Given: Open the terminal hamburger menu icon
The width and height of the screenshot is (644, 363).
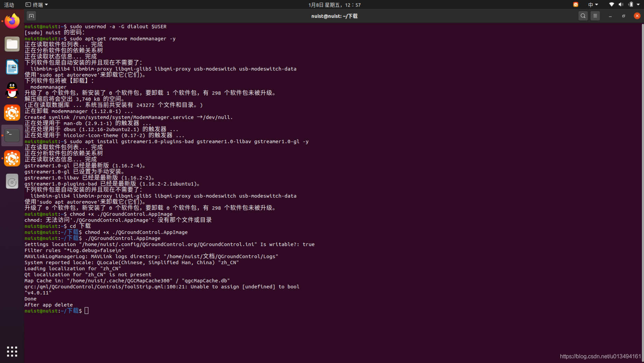Looking at the screenshot, I should click(595, 16).
